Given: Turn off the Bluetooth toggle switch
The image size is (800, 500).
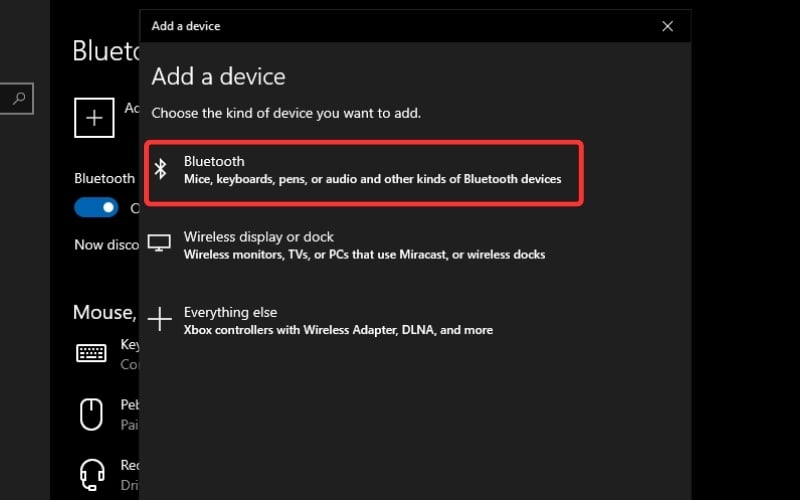Looking at the screenshot, I should [x=96, y=207].
